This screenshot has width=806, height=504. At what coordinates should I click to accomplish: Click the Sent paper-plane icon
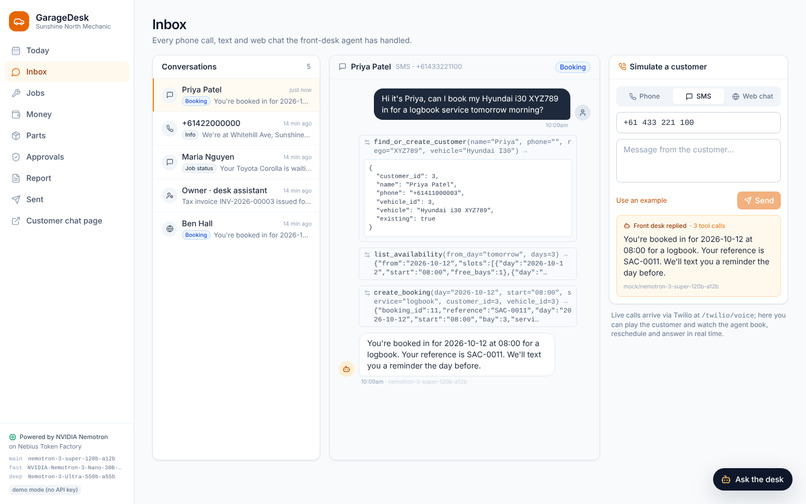coord(16,200)
